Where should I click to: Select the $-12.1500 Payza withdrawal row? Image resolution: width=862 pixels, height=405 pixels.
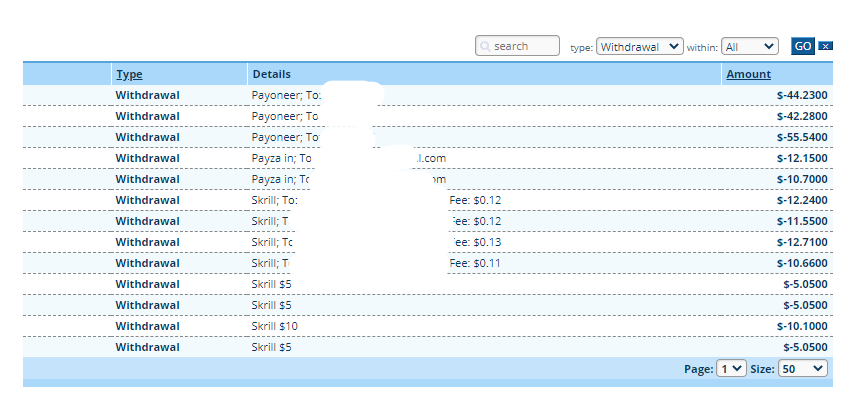tap(428, 158)
